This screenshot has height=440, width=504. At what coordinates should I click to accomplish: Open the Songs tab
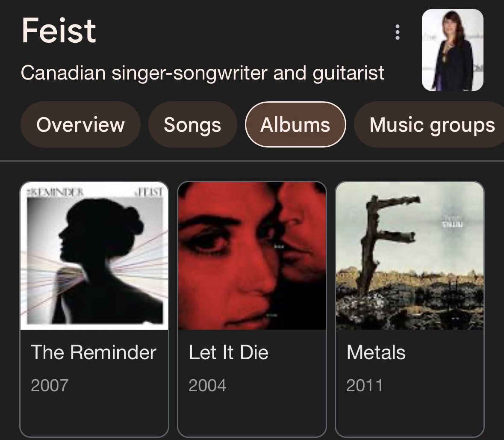pyautogui.click(x=192, y=125)
